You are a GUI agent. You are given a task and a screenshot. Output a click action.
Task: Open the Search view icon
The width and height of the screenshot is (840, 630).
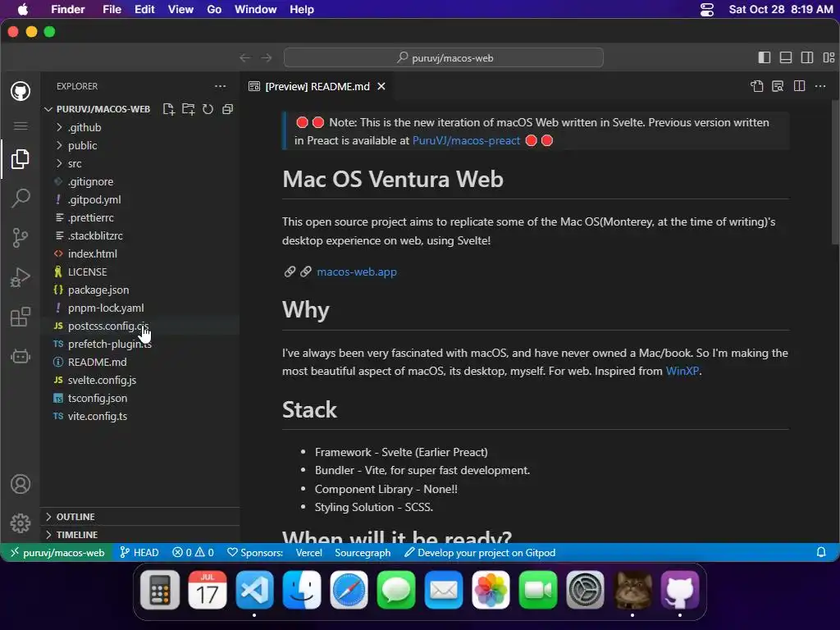(21, 199)
